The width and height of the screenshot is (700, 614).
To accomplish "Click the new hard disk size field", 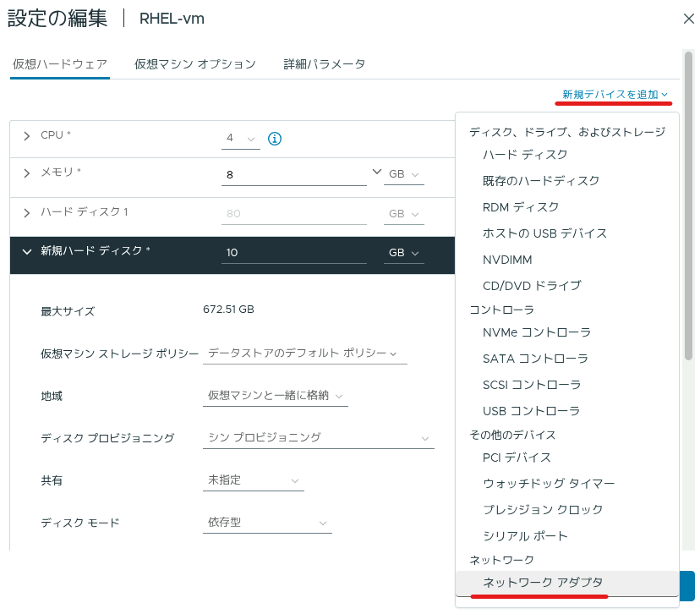I will 293,253.
